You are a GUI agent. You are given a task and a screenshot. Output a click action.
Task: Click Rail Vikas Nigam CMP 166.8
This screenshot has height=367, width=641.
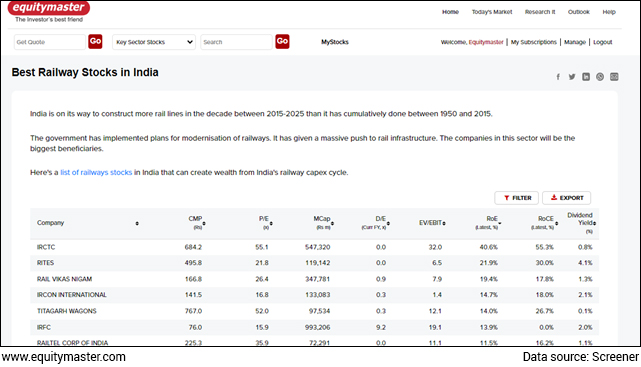[193, 279]
